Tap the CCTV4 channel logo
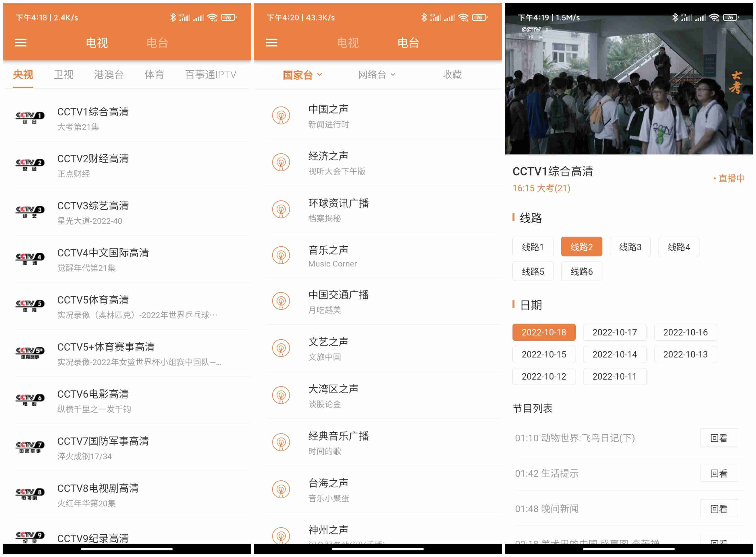756x557 pixels. coord(30,259)
